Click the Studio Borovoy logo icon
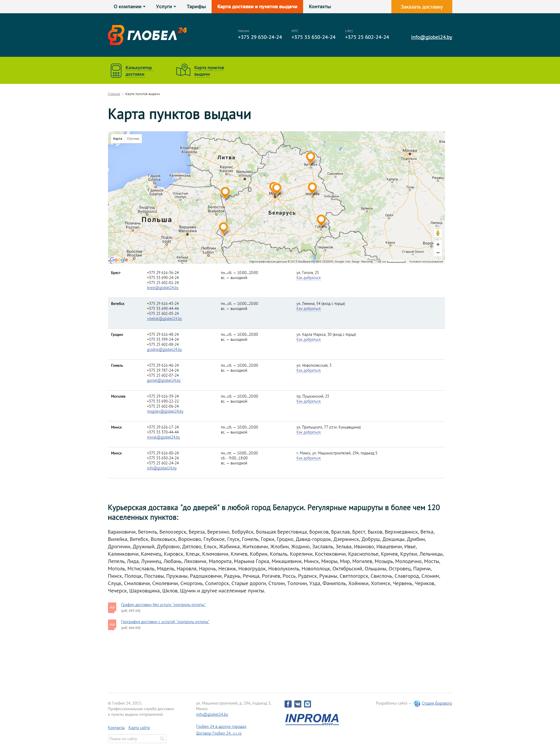Viewport: 560px width, 749px height. tap(417, 704)
